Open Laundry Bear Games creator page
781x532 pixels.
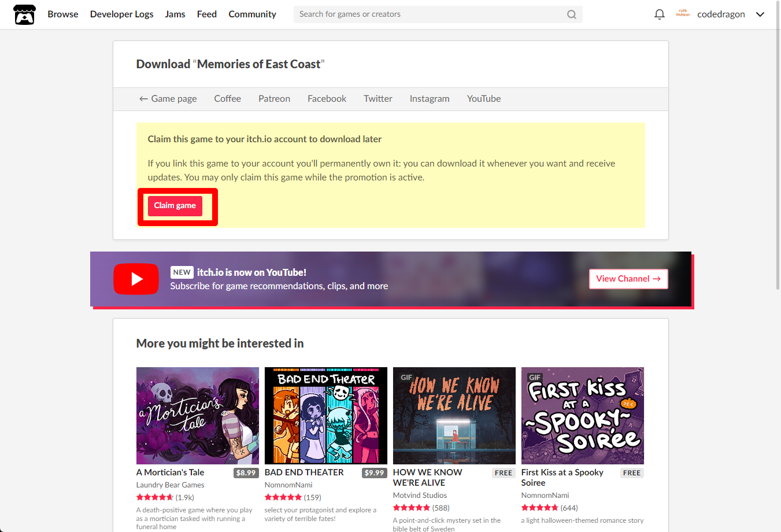pyautogui.click(x=171, y=485)
